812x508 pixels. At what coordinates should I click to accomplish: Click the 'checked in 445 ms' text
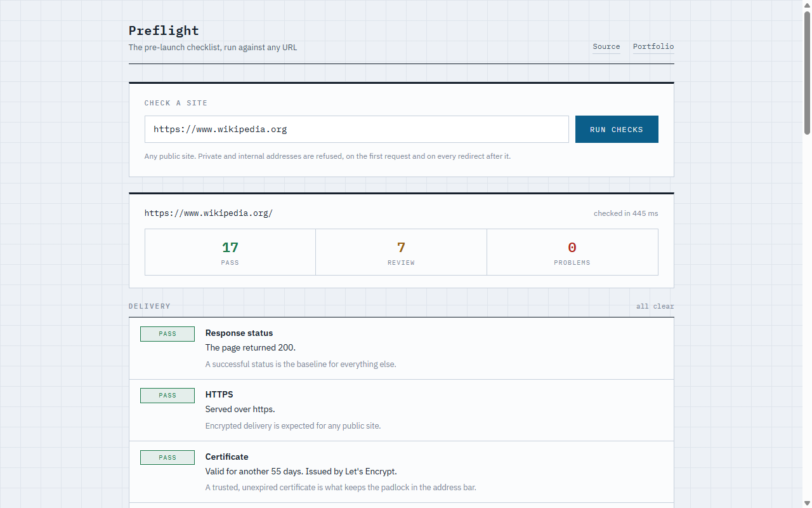(x=626, y=213)
